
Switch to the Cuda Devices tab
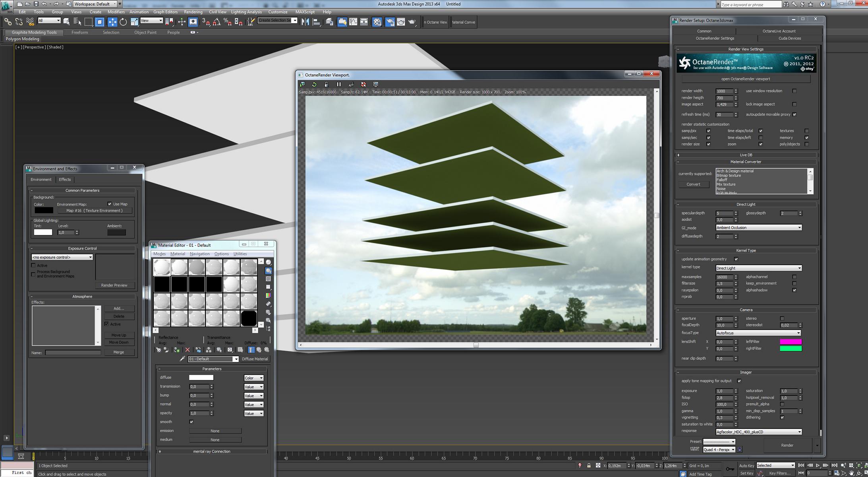[789, 38]
